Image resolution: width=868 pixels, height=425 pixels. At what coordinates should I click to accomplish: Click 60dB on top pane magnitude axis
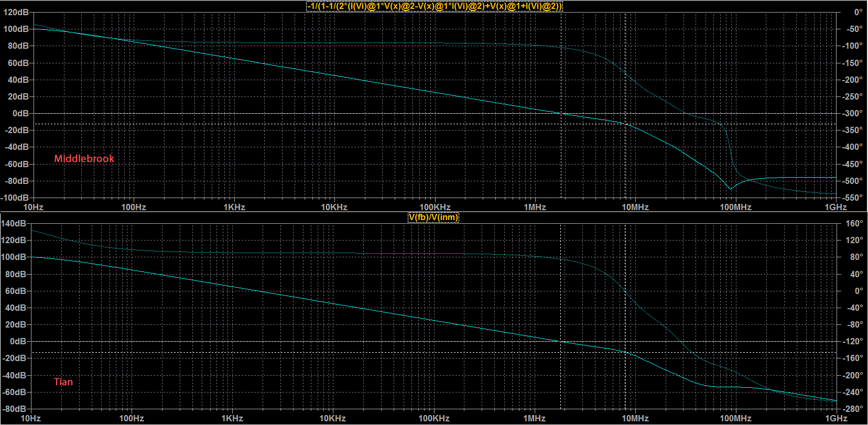pos(18,63)
